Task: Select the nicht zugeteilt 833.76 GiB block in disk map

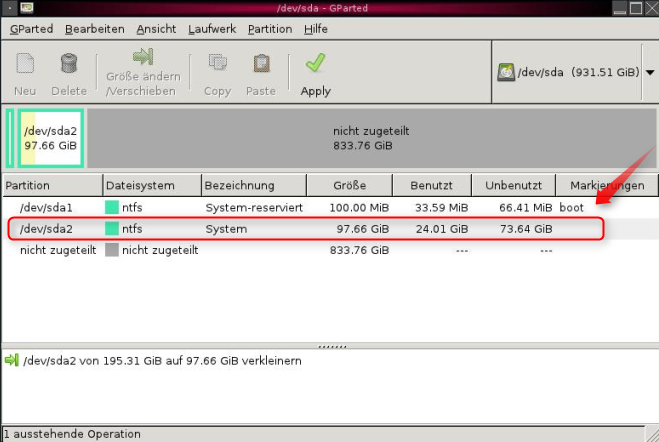Action: pyautogui.click(x=371, y=138)
